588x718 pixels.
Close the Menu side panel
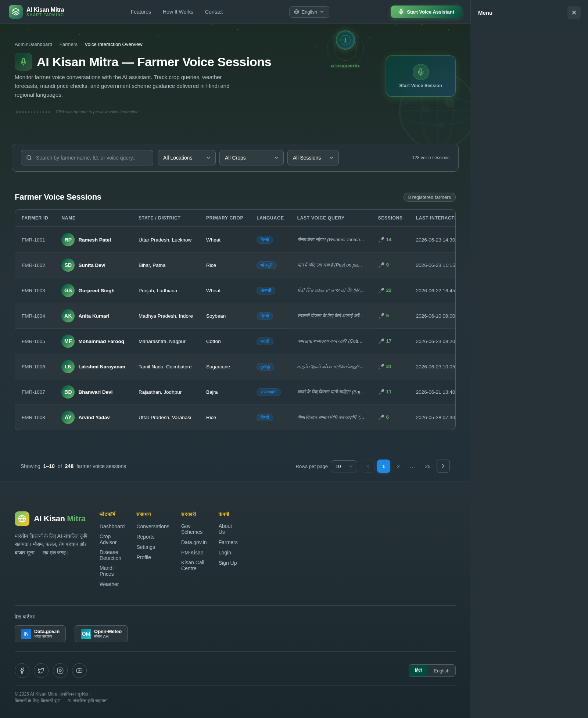click(574, 12)
